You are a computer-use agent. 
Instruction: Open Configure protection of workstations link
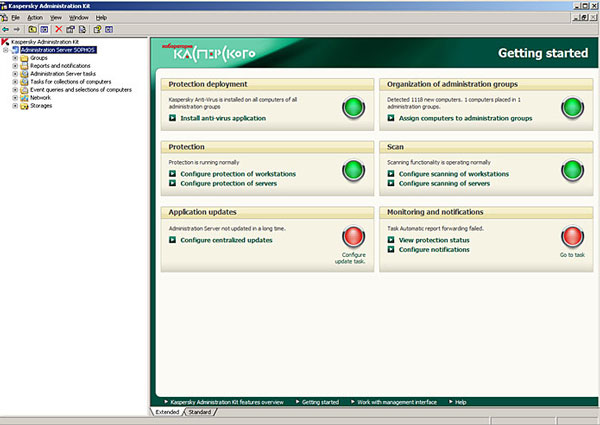[x=238, y=174]
